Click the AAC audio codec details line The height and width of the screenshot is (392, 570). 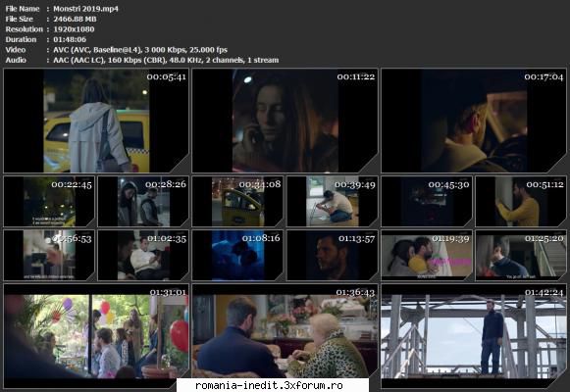(166, 60)
